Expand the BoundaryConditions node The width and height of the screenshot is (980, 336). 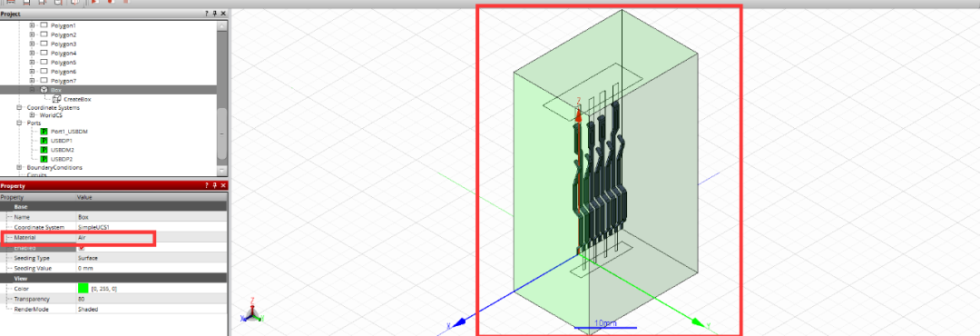tap(20, 168)
